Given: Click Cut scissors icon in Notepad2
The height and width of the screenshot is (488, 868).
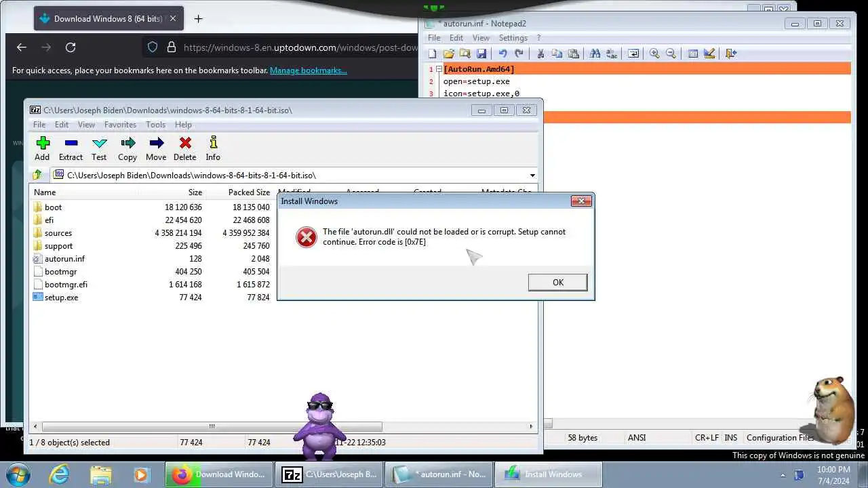Looking at the screenshot, I should [x=540, y=54].
